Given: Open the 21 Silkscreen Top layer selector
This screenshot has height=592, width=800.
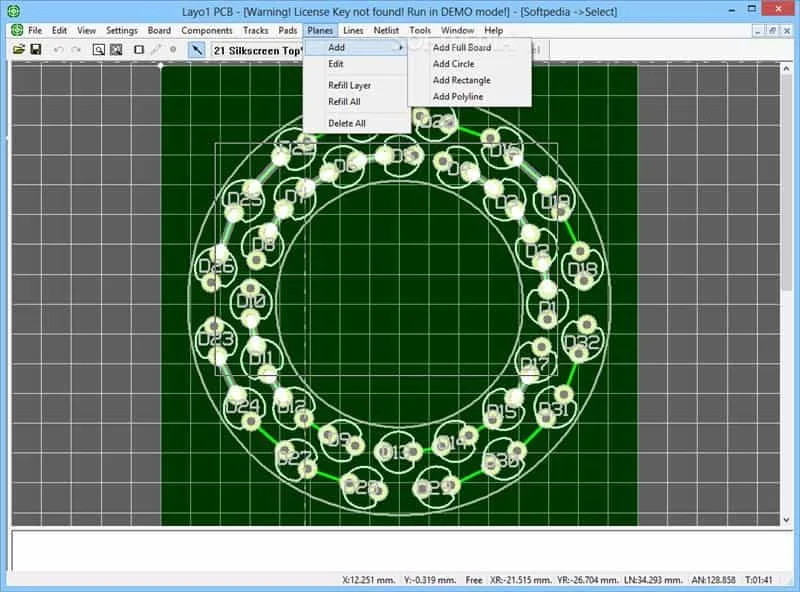Looking at the screenshot, I should click(255, 50).
